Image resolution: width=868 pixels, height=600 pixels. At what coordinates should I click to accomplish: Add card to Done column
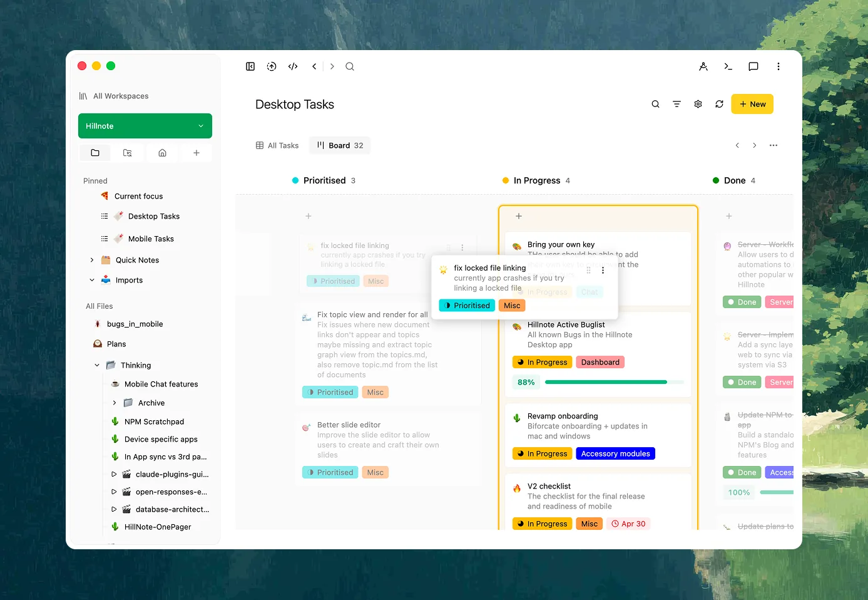[729, 216]
